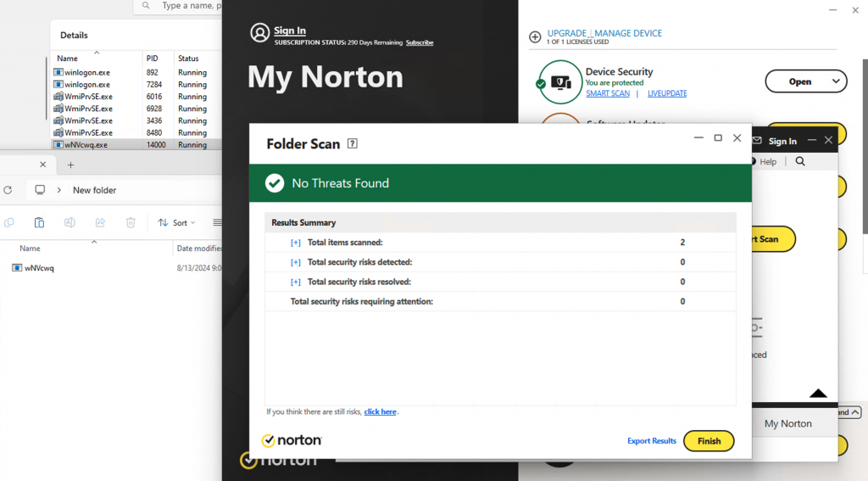Select WmiPrvSE.exe with PID 3436

click(x=136, y=120)
